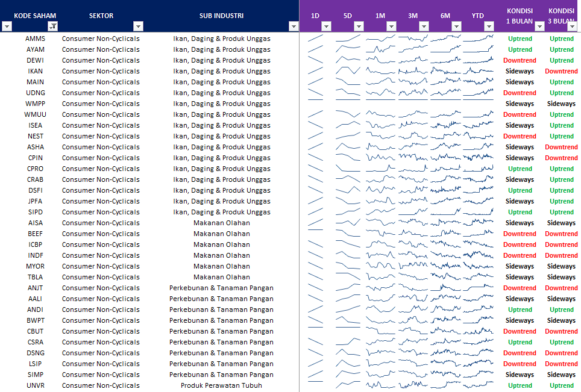
Task: Open the YTD column filter arrow
Action: tap(489, 26)
